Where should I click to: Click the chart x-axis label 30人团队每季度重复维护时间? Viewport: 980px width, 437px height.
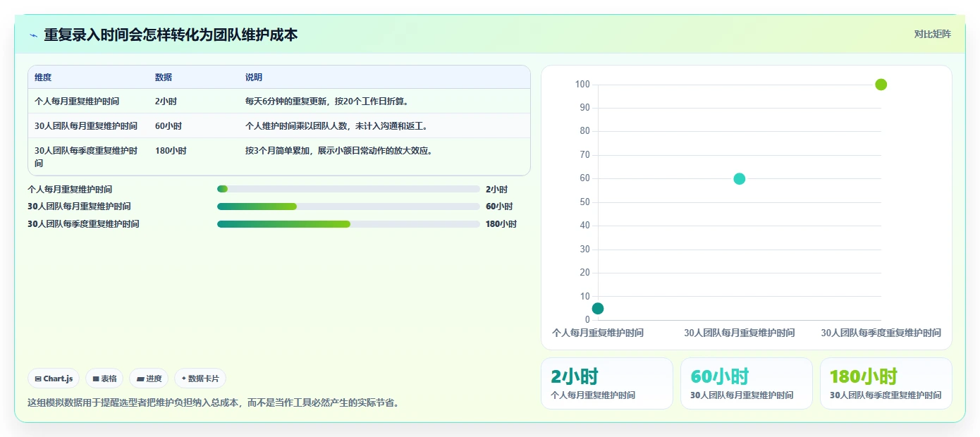pos(881,333)
